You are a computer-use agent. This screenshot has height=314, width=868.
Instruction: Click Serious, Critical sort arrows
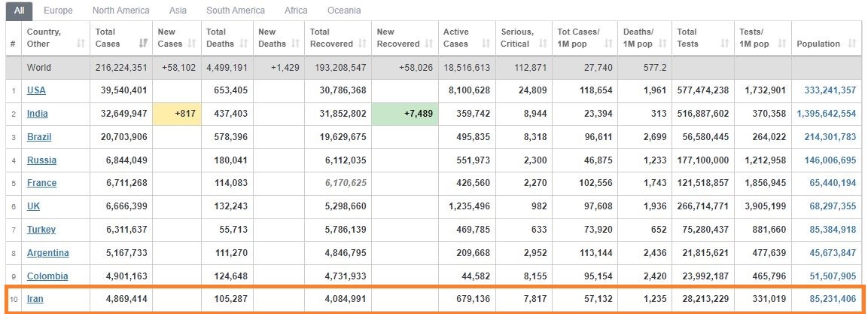[x=543, y=44]
